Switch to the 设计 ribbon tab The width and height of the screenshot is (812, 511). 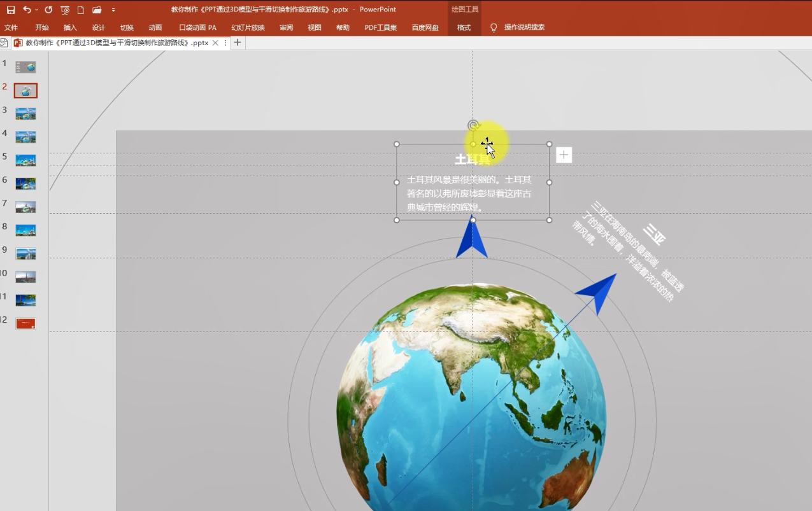click(99, 27)
